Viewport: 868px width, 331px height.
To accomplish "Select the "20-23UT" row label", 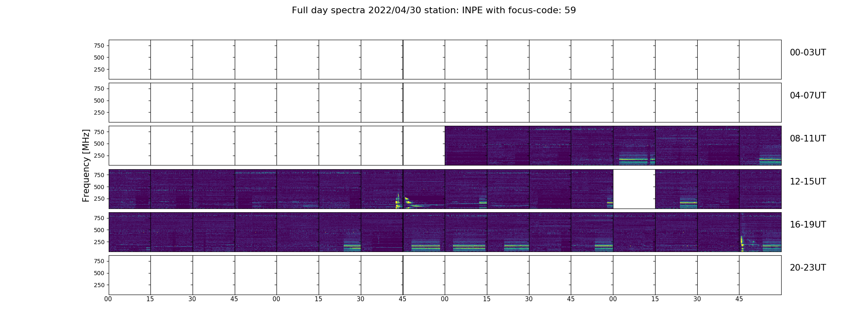I will pyautogui.click(x=808, y=268).
